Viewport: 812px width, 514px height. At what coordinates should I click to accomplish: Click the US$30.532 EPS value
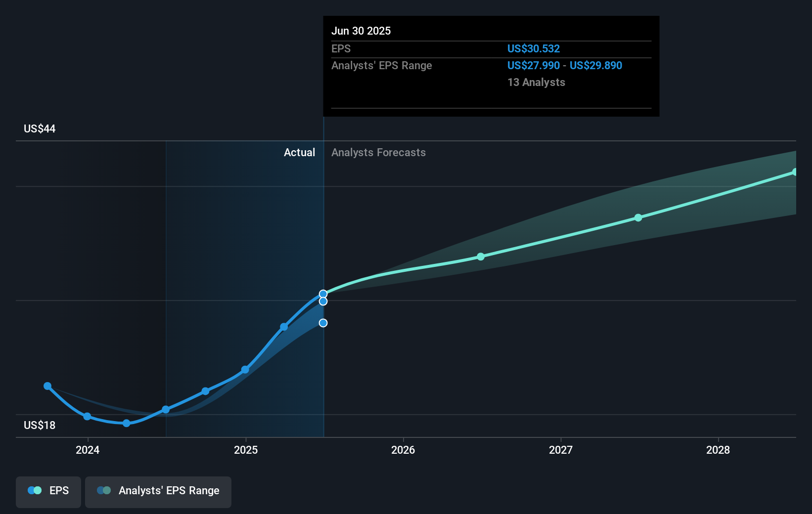click(x=534, y=48)
